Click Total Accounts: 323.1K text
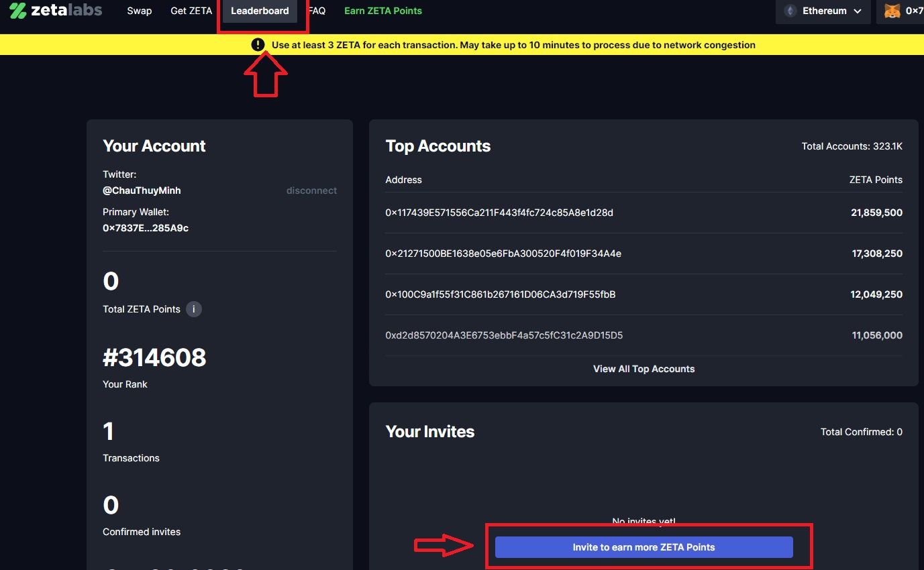Screen dimensions: 924x570 point(852,146)
